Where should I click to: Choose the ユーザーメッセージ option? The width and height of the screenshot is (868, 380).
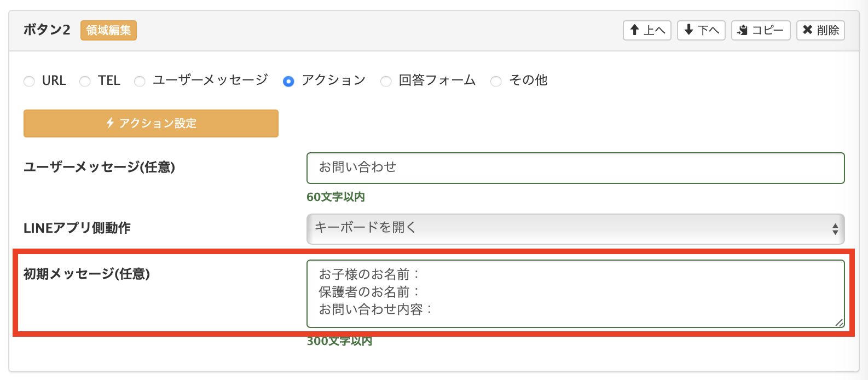pos(140,80)
